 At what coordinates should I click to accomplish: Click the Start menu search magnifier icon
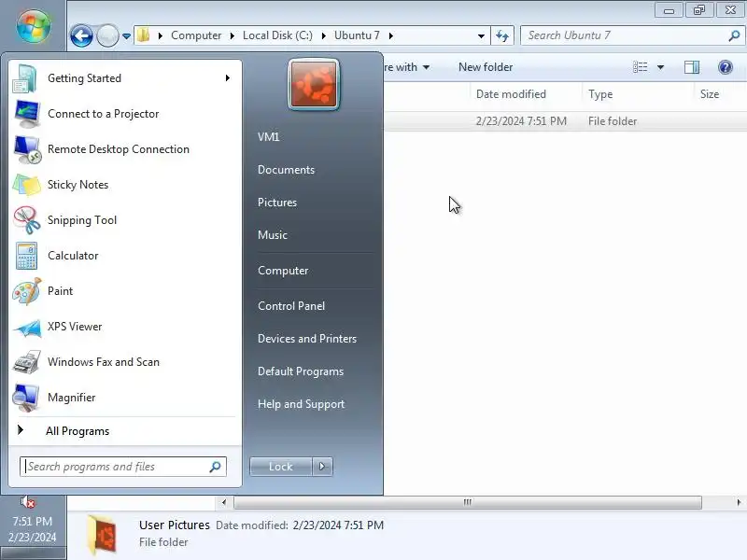[x=215, y=467]
